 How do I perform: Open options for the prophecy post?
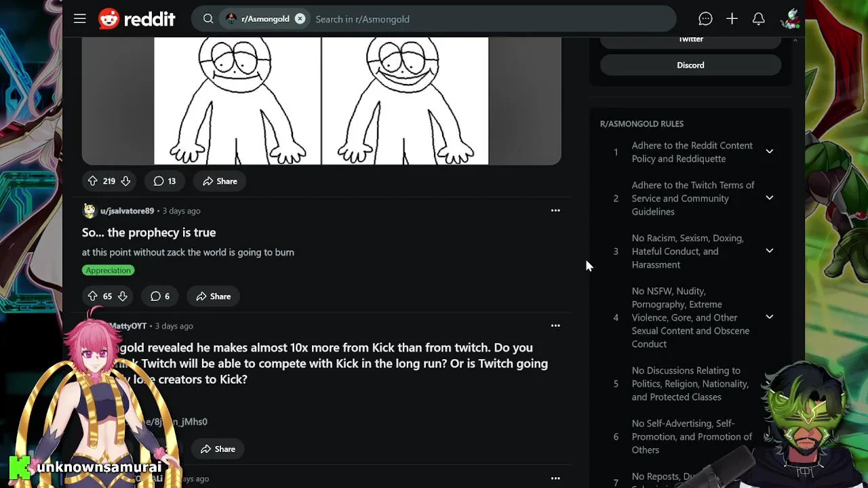click(555, 211)
